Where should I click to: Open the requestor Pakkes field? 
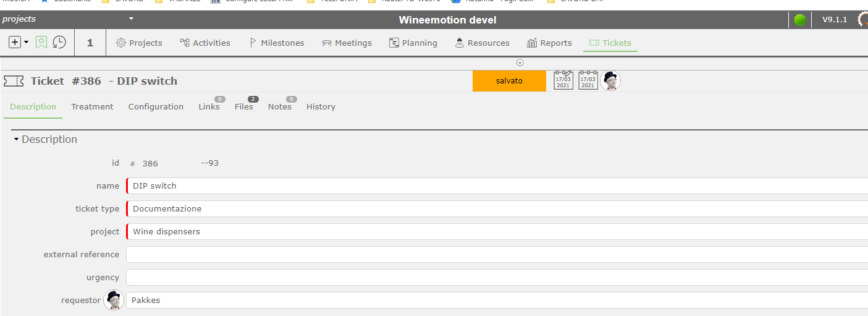point(497,300)
